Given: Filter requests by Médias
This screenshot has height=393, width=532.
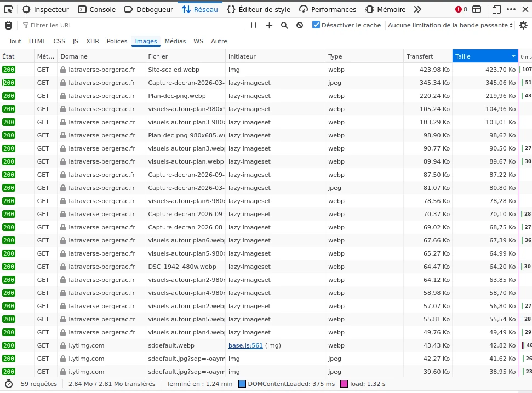Looking at the screenshot, I should pyautogui.click(x=175, y=41).
